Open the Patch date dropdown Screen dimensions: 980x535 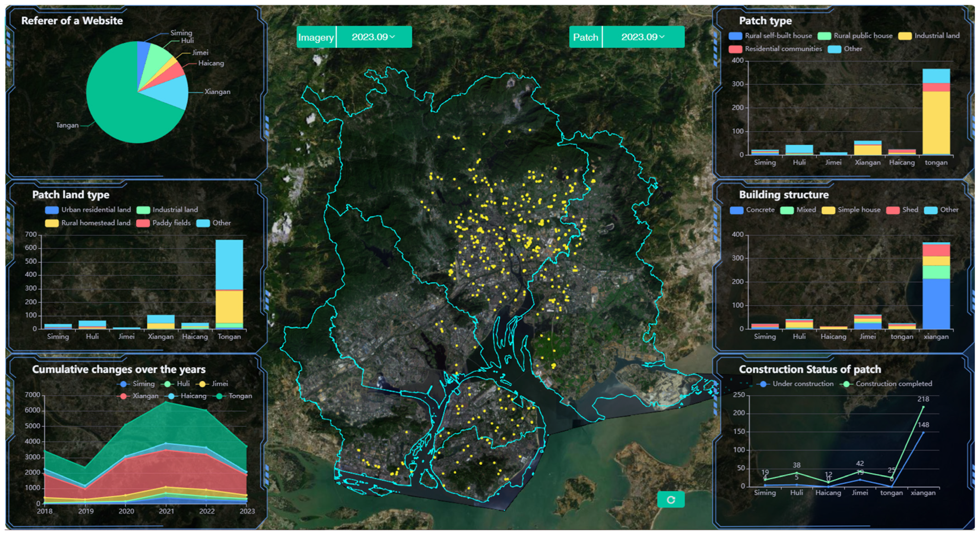click(643, 37)
